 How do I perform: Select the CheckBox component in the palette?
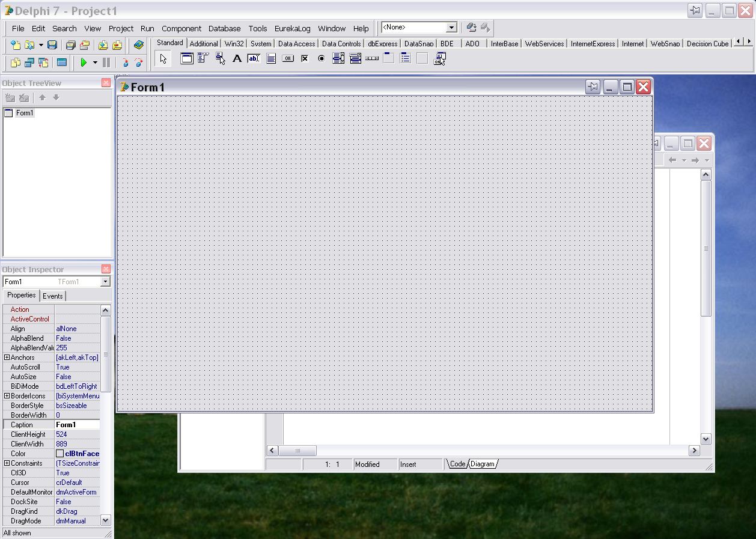[x=305, y=58]
